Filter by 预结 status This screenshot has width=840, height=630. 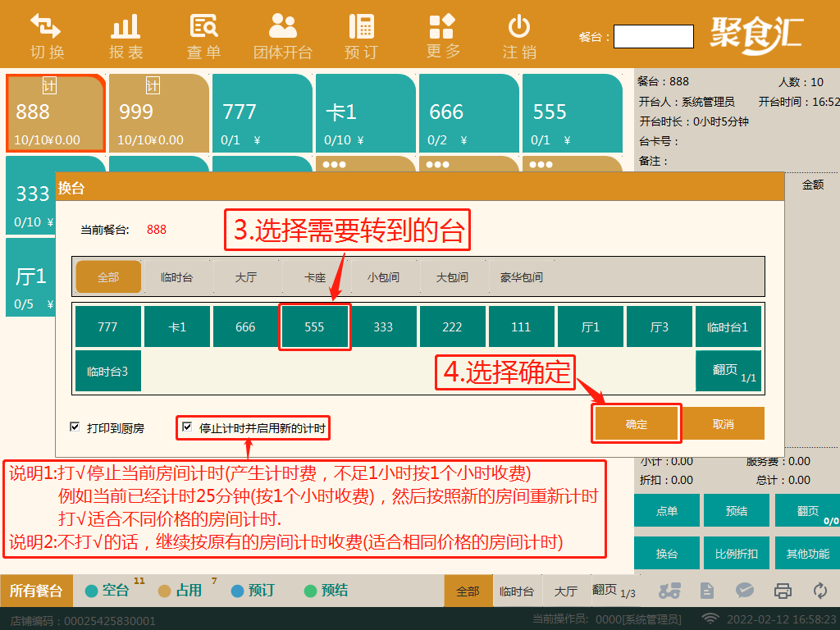[x=326, y=591]
